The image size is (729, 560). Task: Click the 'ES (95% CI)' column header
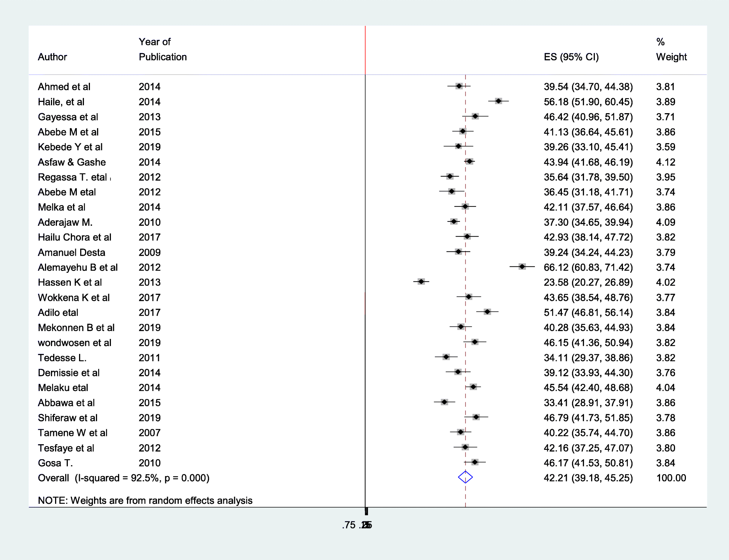pyautogui.click(x=571, y=57)
